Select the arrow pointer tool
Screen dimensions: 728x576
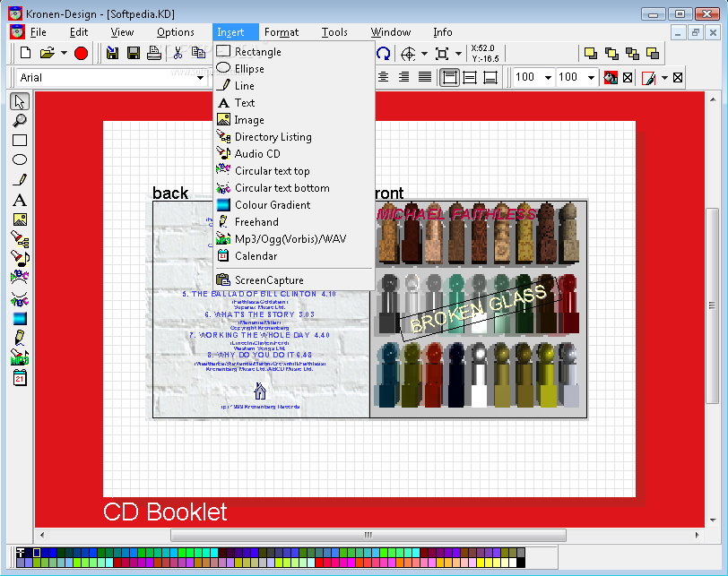pyautogui.click(x=20, y=101)
